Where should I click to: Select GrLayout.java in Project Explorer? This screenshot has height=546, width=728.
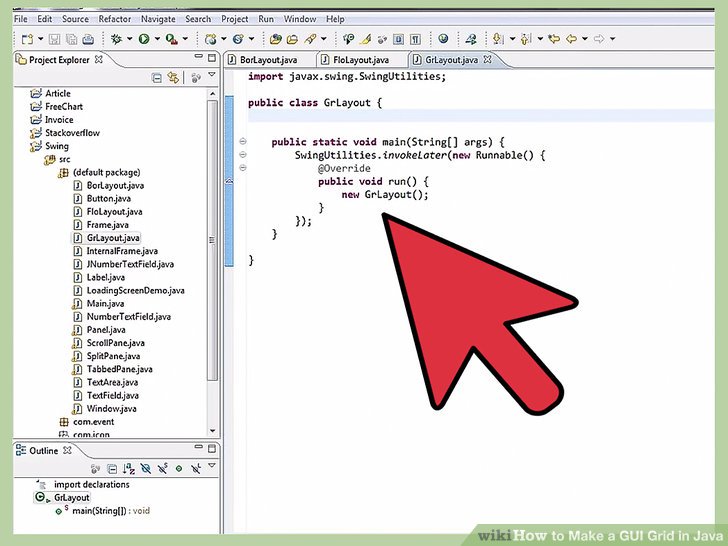[107, 238]
